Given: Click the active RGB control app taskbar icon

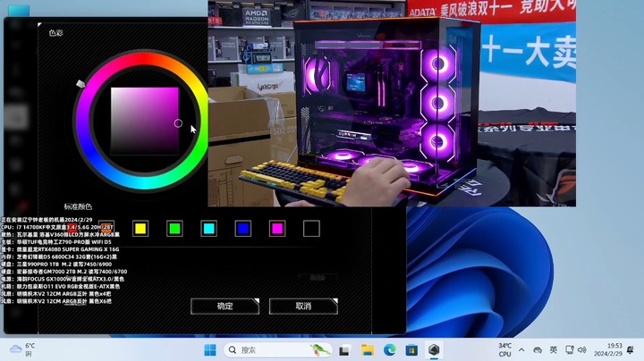Looking at the screenshot, I should (434, 350).
